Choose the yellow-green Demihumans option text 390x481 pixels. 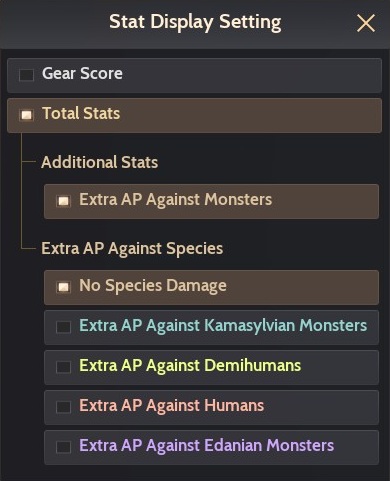pyautogui.click(x=190, y=366)
